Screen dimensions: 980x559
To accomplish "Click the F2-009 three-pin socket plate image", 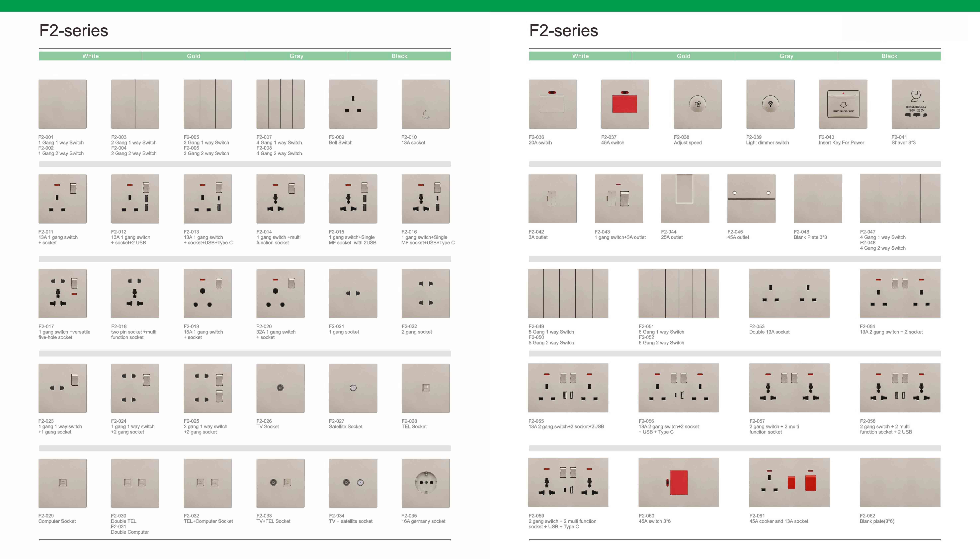I will 353,104.
